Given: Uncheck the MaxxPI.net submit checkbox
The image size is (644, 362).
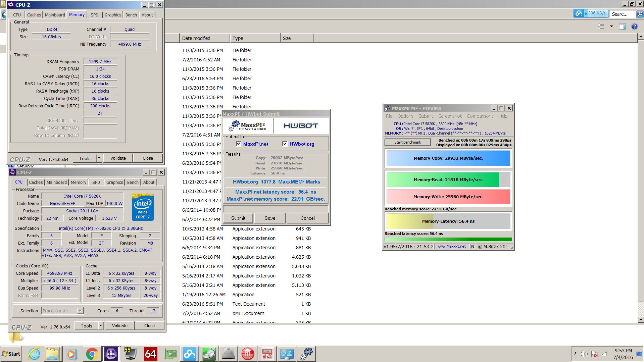Looking at the screenshot, I should [x=238, y=144].
